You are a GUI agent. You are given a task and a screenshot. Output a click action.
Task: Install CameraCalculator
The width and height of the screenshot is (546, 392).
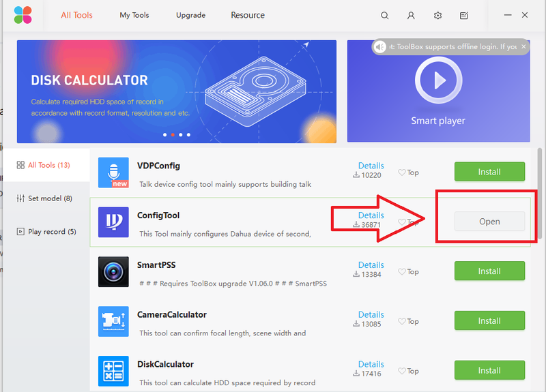pyautogui.click(x=489, y=320)
